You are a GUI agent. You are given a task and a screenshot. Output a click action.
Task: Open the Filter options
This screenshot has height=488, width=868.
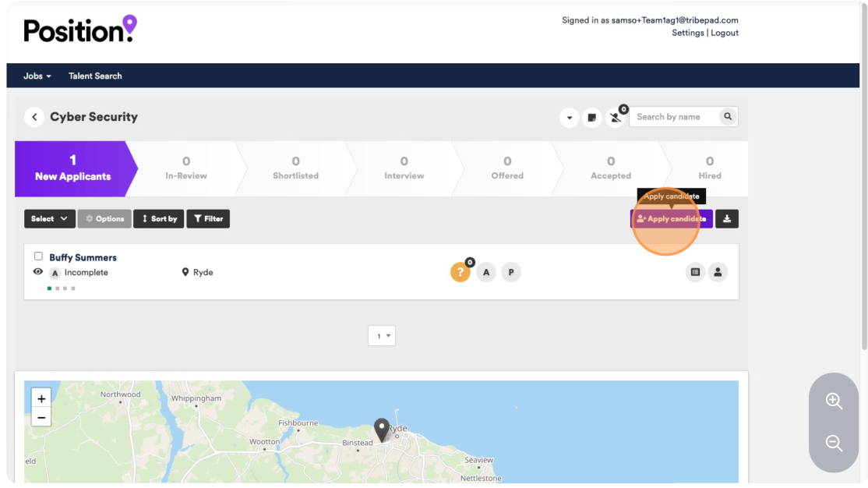tap(208, 219)
